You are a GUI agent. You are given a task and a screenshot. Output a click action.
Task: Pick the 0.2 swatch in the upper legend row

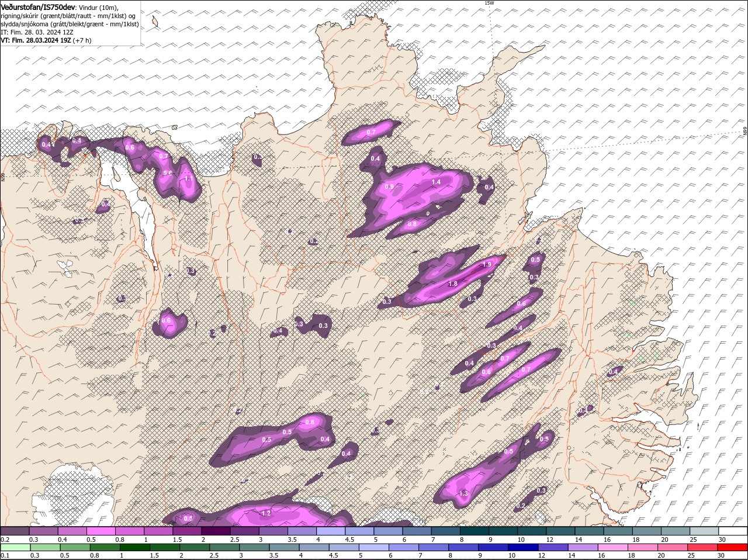[x=15, y=531]
